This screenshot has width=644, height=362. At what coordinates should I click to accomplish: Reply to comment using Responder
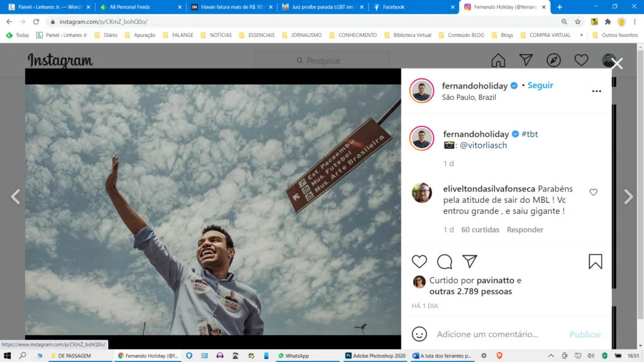pyautogui.click(x=525, y=229)
